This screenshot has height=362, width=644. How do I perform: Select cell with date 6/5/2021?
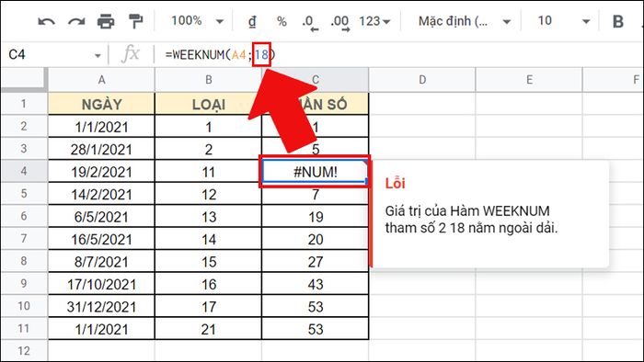[x=101, y=217]
